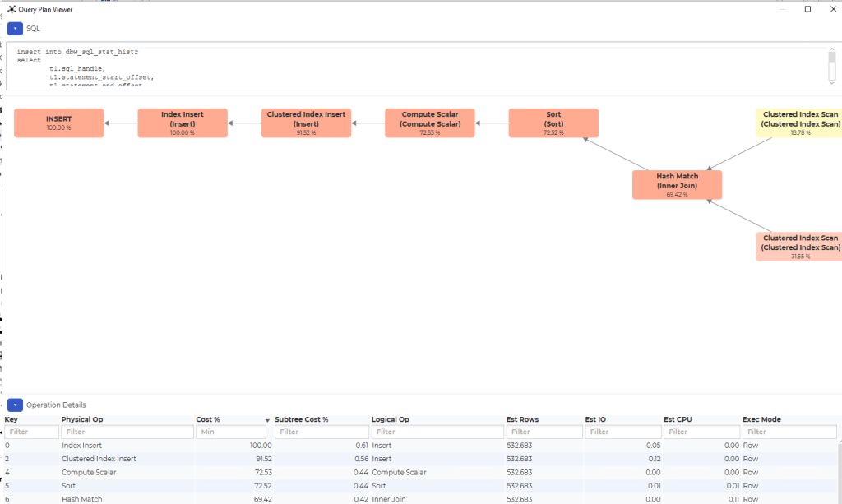Sort by the Logical Op column header
The width and height of the screenshot is (842, 504).
[x=391, y=419]
